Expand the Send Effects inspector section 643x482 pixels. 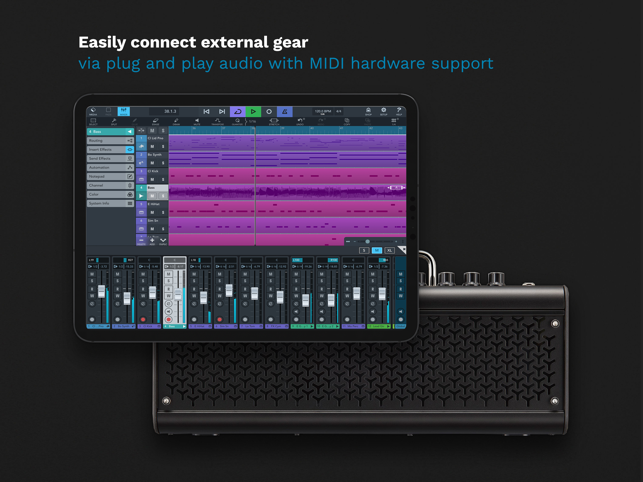tap(110, 159)
